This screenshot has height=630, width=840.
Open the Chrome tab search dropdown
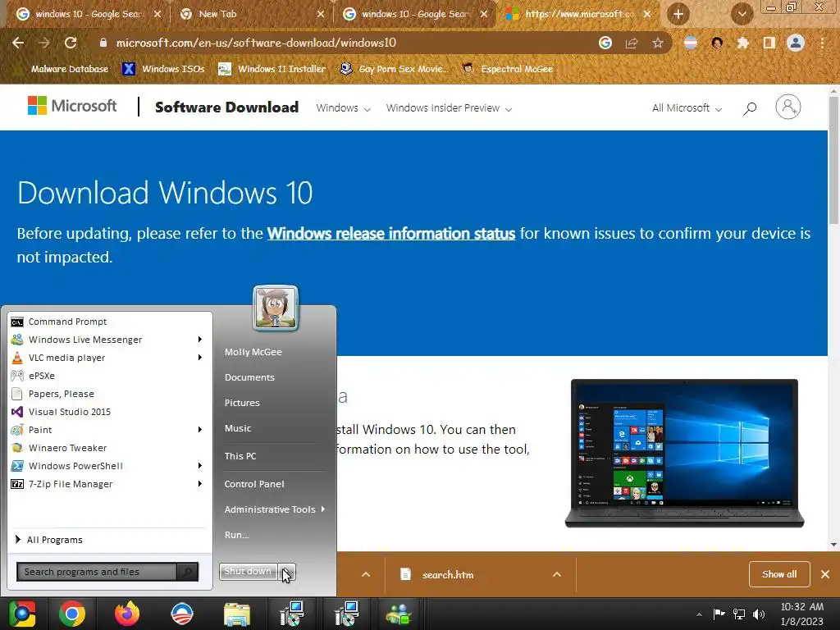(x=742, y=15)
